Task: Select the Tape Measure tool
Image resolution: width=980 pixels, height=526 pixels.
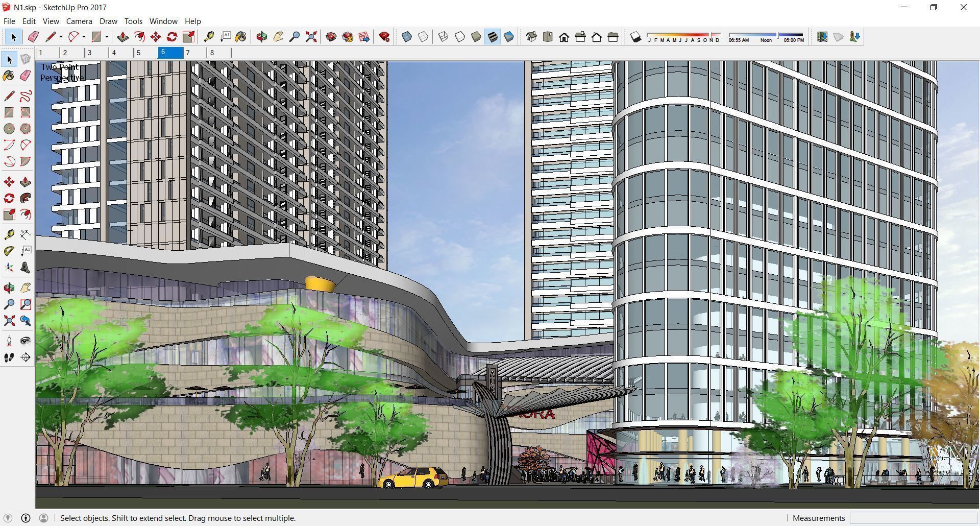Action: pyautogui.click(x=8, y=234)
